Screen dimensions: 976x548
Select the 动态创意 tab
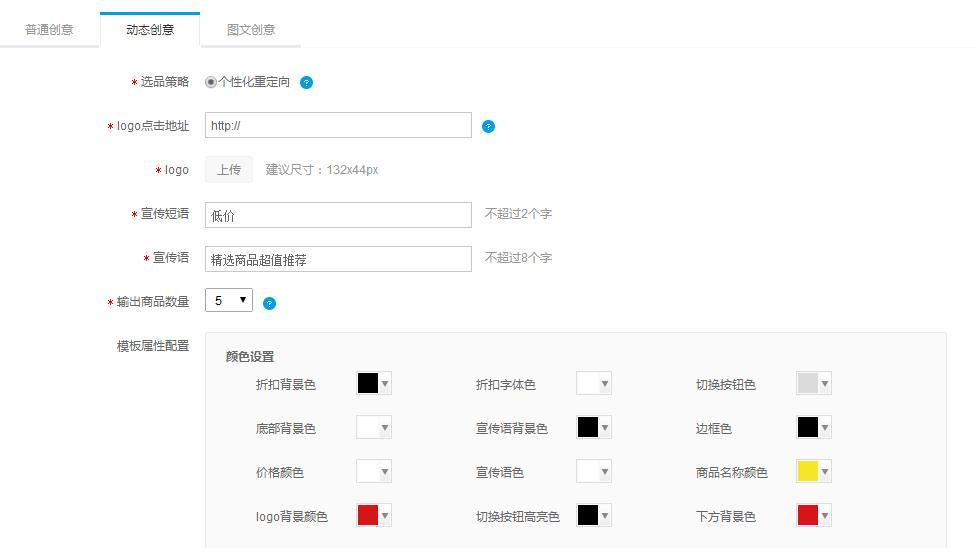(150, 30)
